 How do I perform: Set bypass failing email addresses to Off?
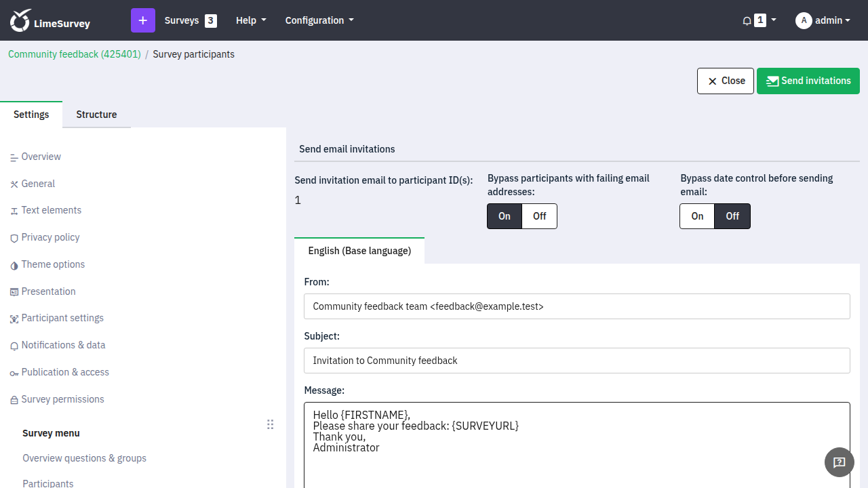(x=540, y=216)
